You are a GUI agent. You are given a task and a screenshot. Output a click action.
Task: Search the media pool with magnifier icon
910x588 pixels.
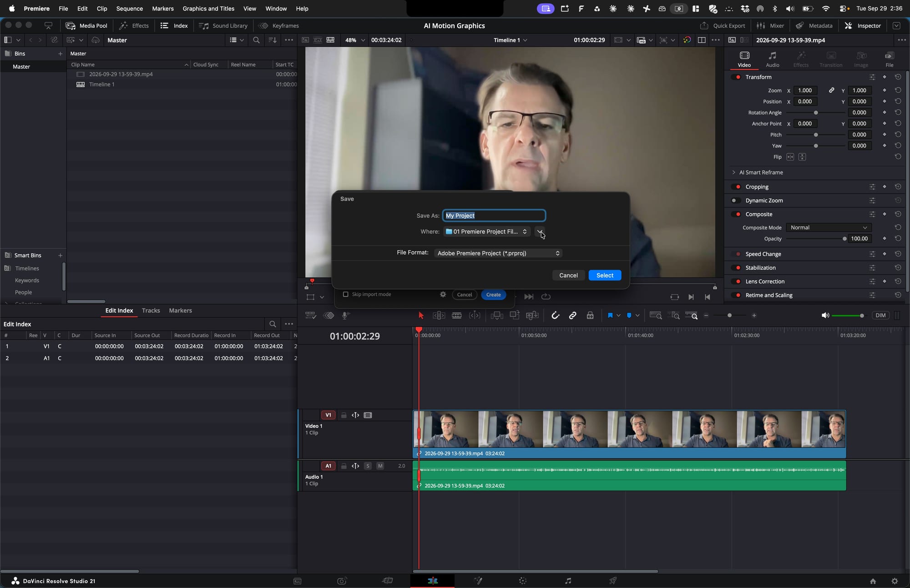[256, 40]
